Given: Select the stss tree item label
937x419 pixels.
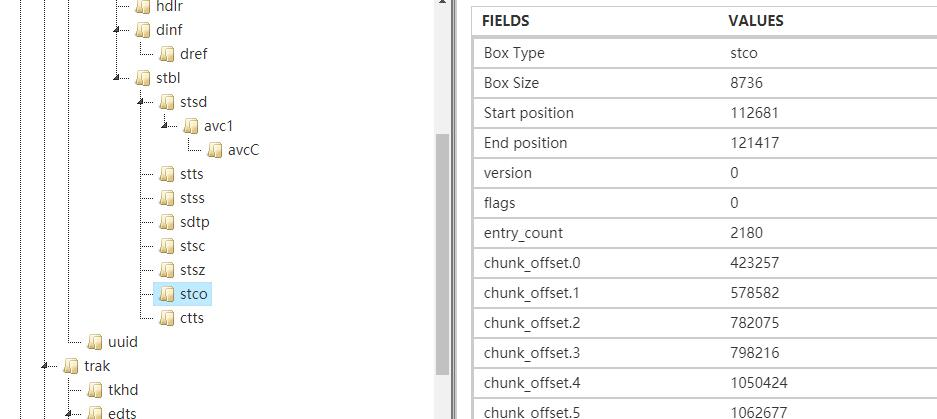Looking at the screenshot, I should point(192,198).
